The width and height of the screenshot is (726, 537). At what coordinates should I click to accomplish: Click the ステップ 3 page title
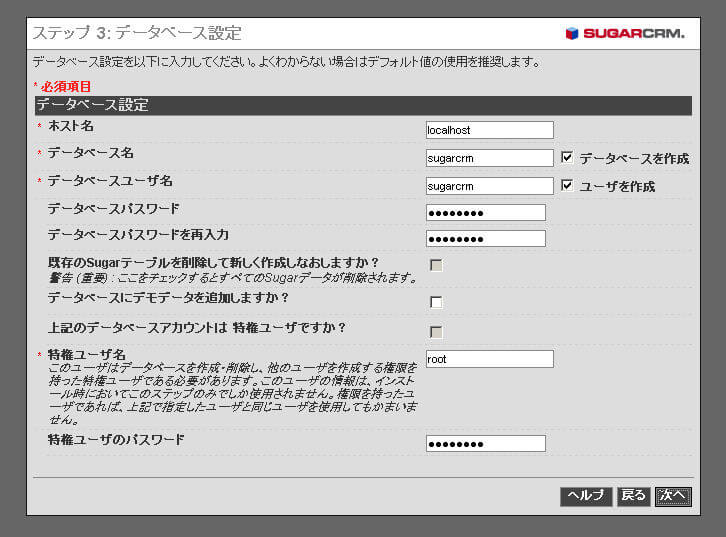[137, 33]
